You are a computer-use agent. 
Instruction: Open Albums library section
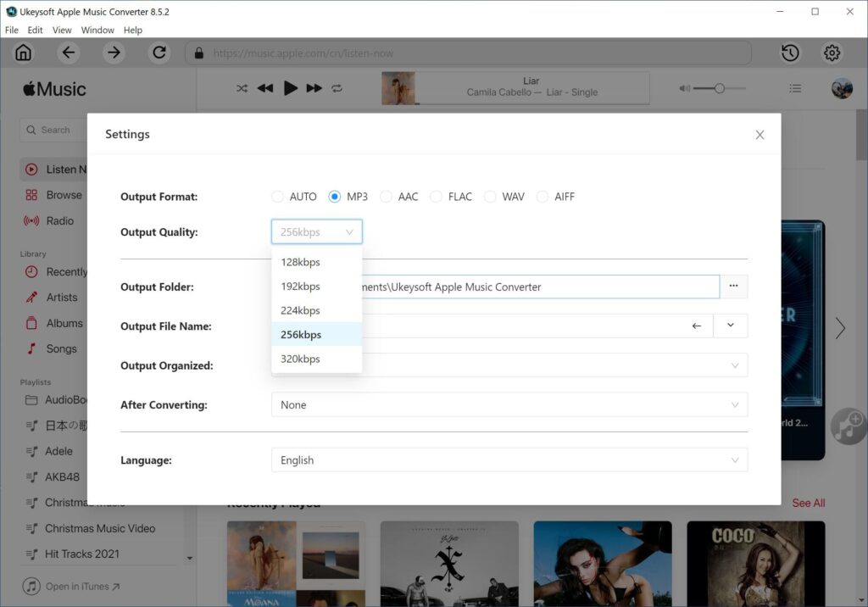point(54,323)
